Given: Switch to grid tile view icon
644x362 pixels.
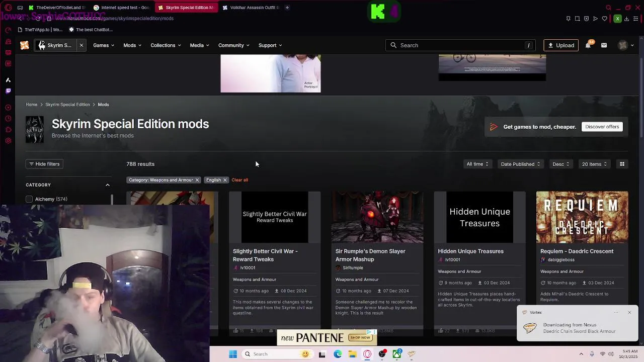Looking at the screenshot, I should pos(622,164).
